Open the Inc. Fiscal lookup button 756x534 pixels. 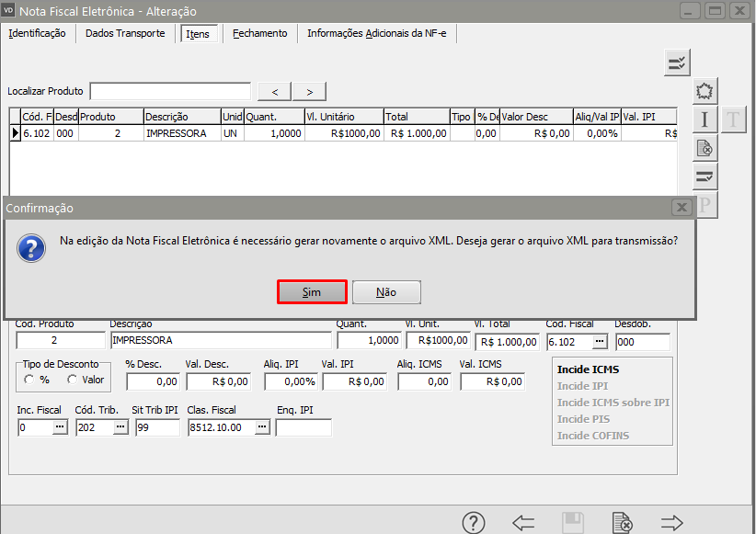(59, 427)
